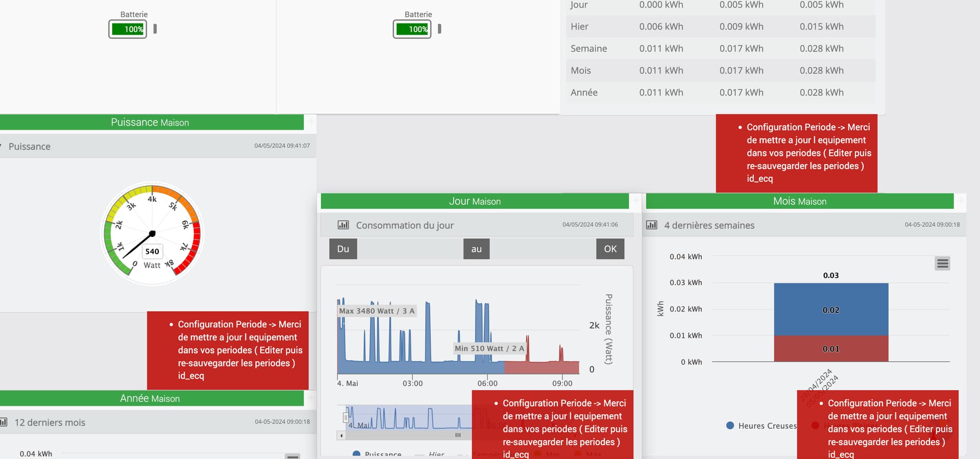Click the Du date button
Screen dimensions: 980x459
[x=343, y=249]
